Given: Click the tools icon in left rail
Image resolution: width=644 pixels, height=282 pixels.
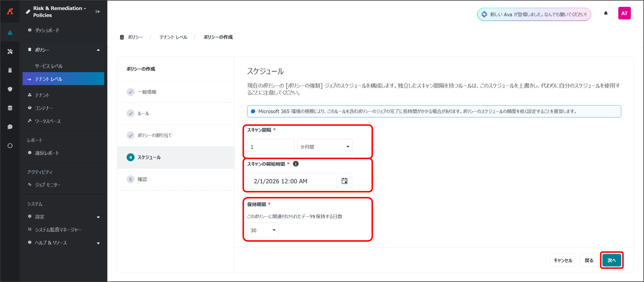Looking at the screenshot, I should click(10, 52).
